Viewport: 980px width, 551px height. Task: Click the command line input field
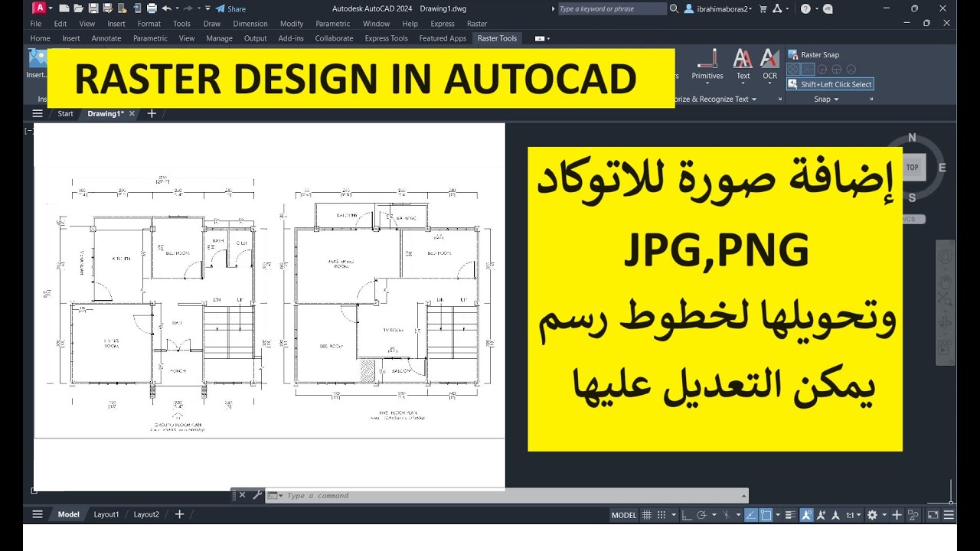point(505,496)
